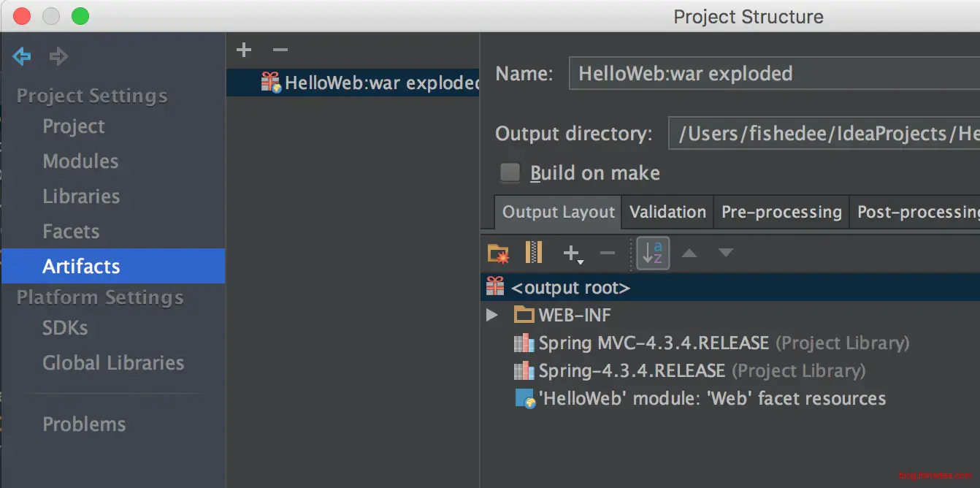Image resolution: width=980 pixels, height=488 pixels.
Task: Remove selected artifact with minus icon
Action: (x=280, y=50)
